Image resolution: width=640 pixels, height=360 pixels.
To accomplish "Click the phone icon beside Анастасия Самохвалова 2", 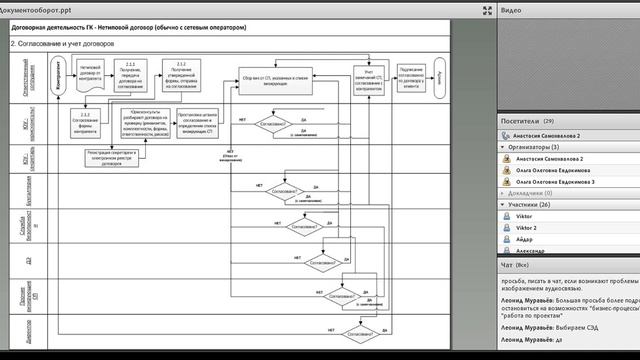I will coord(506,136).
